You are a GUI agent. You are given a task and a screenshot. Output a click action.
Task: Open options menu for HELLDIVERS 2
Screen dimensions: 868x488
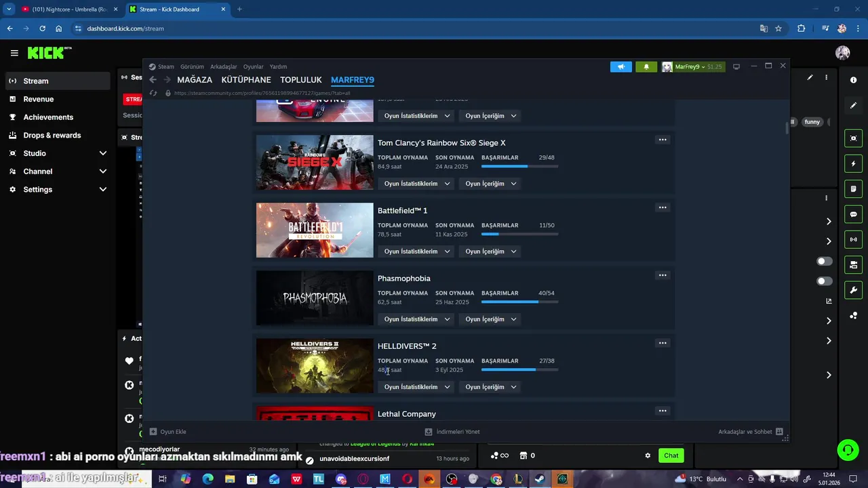pos(663,343)
